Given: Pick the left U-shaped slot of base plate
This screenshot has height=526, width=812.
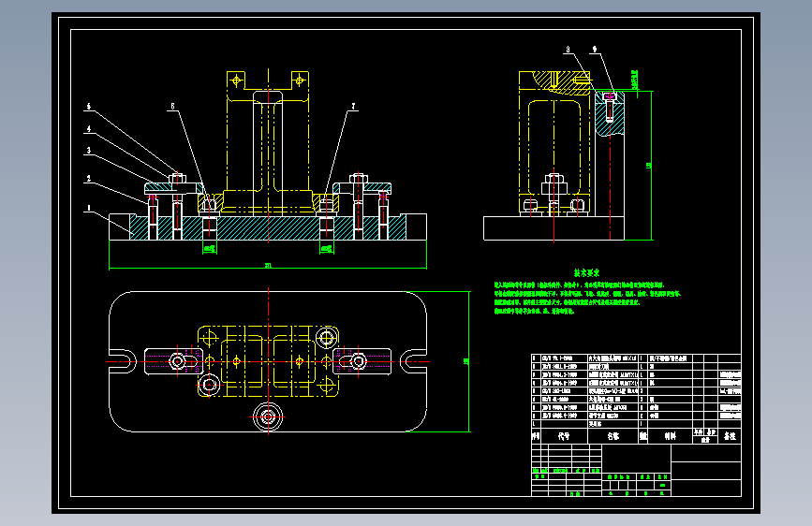Looking at the screenshot, I should click(123, 361).
